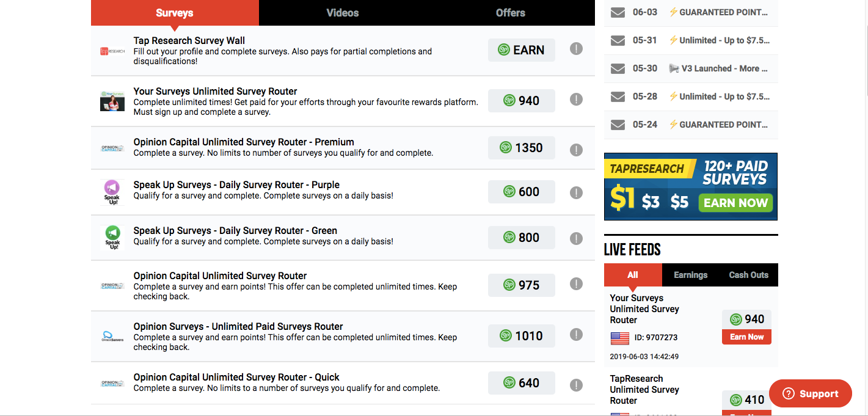868x416 pixels.
Task: Open info icon for Your Surveys Unlimited Survey Router
Action: [576, 99]
